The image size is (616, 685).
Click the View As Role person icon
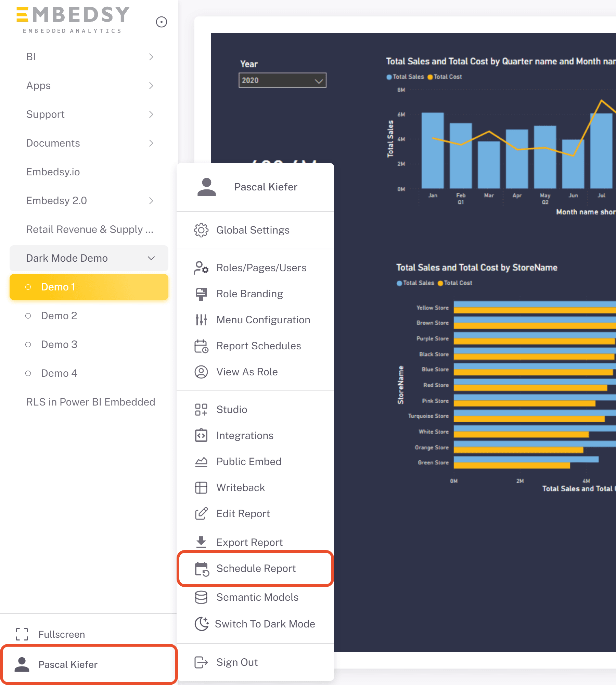201,372
